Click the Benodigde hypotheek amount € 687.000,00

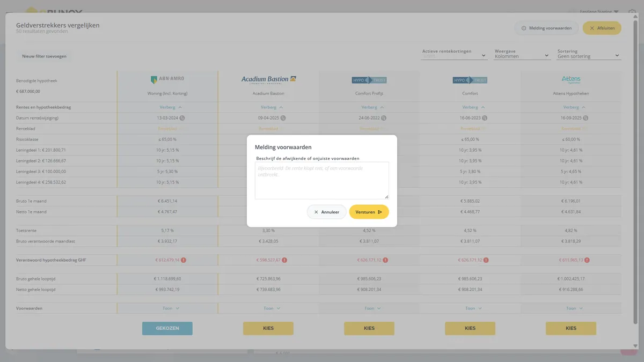click(x=28, y=91)
